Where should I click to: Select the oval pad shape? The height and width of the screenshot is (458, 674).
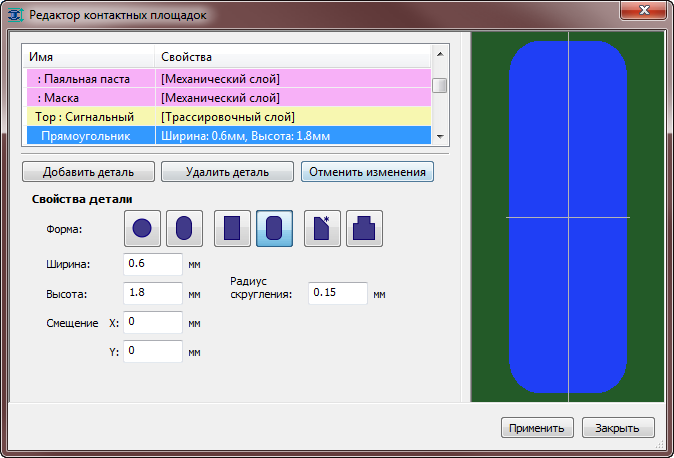tap(184, 228)
